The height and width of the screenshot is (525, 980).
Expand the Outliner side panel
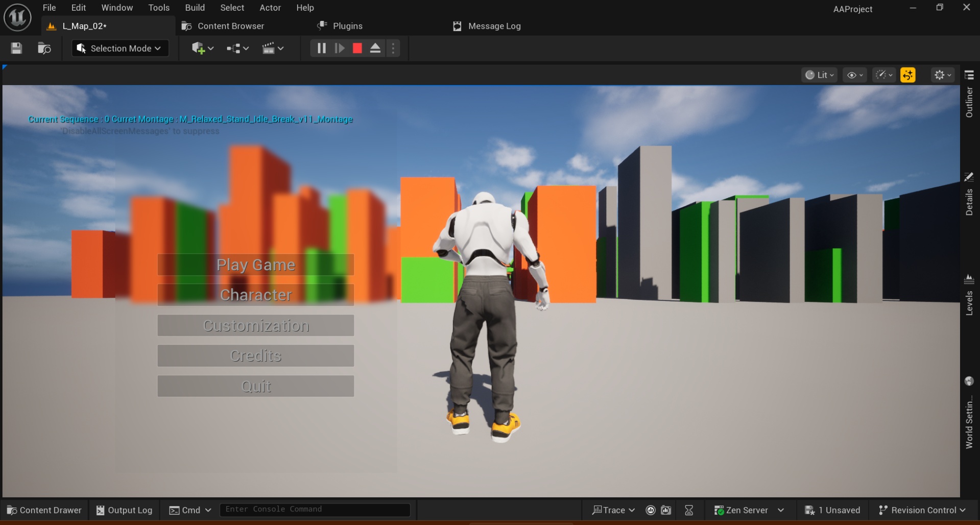point(969,95)
